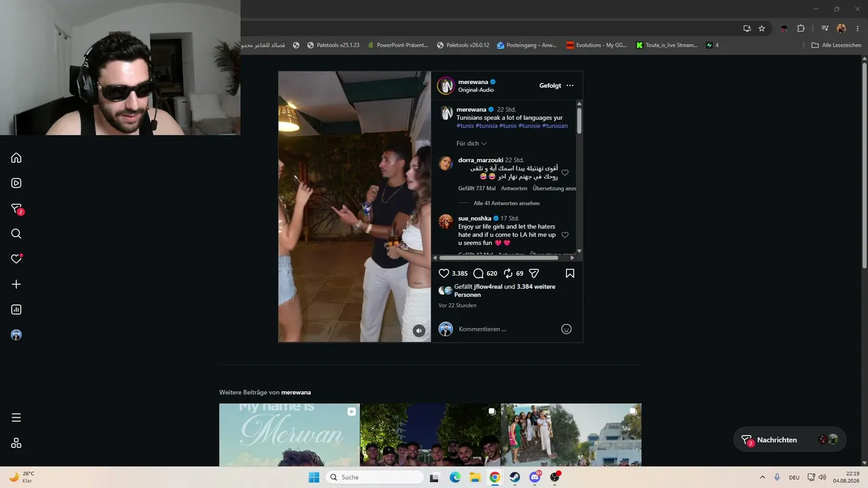The image size is (868, 488).
Task: Open the #tunisia hashtag link
Action: 487,126
